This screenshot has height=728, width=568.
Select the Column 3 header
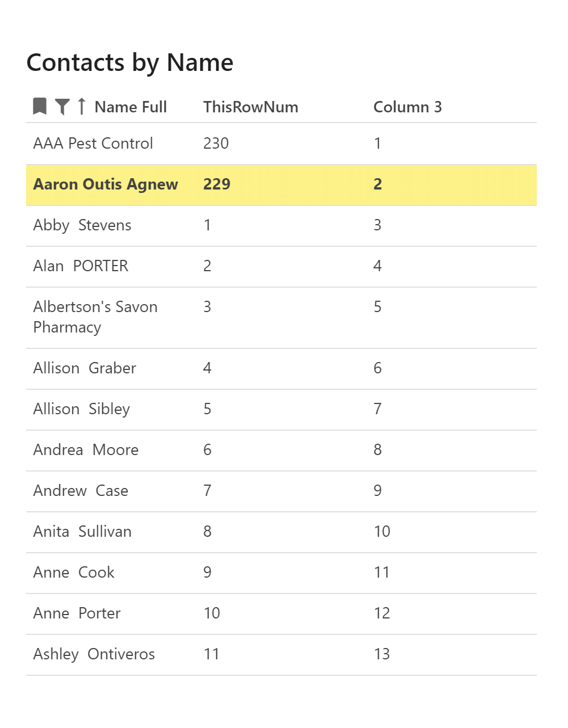click(407, 107)
